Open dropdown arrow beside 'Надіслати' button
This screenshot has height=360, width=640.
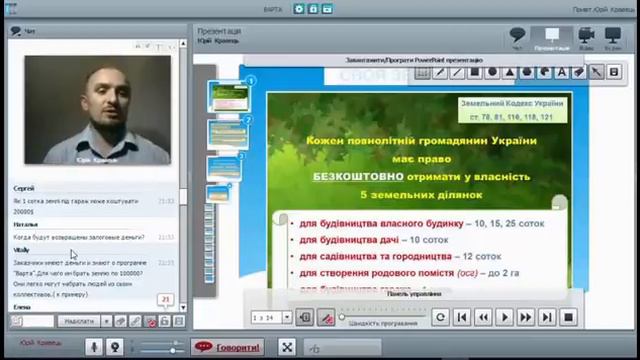106,321
